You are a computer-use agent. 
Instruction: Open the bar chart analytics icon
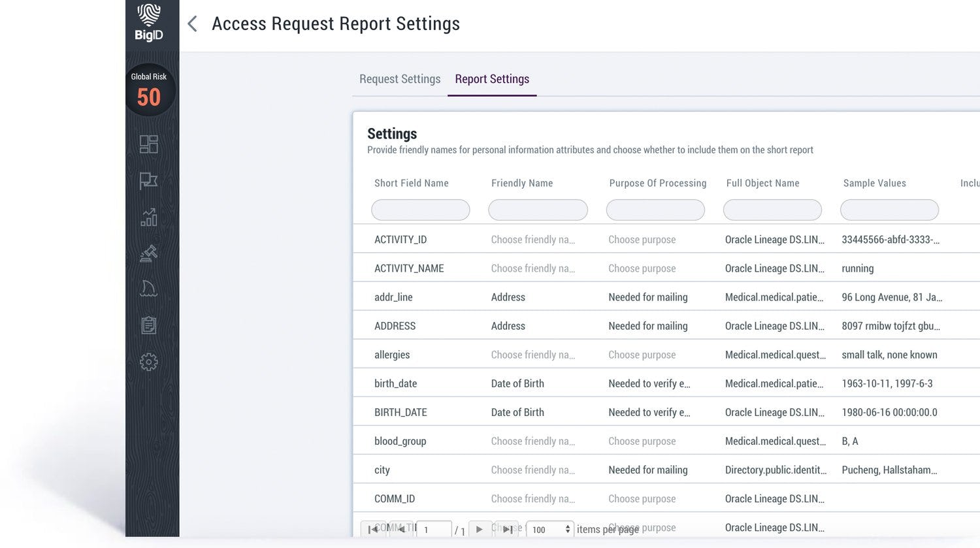click(x=150, y=216)
